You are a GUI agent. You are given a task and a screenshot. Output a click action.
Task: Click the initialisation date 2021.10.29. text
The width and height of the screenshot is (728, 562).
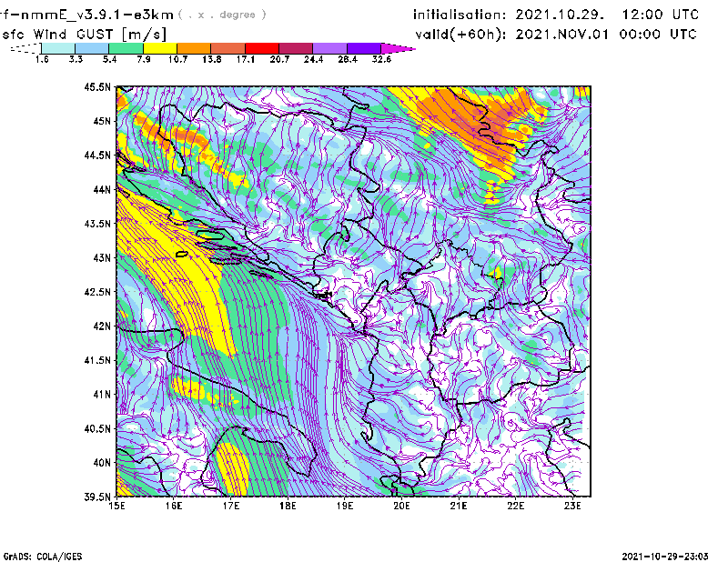(x=560, y=15)
